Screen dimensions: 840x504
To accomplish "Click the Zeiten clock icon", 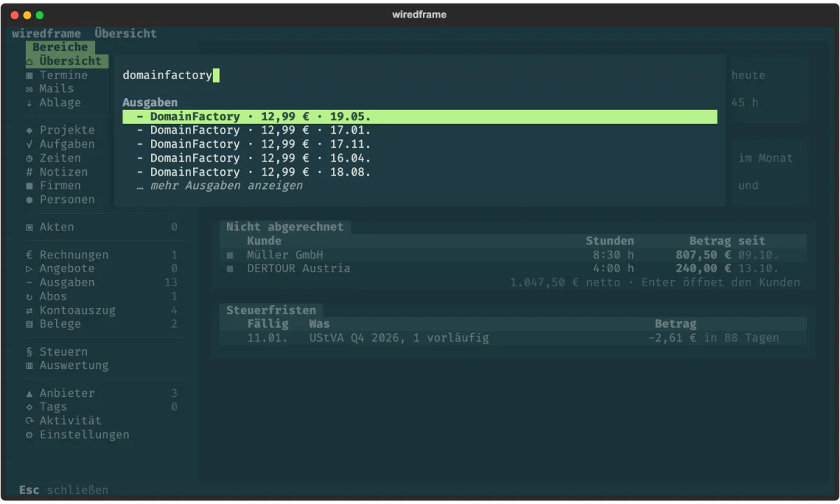I will tap(29, 158).
